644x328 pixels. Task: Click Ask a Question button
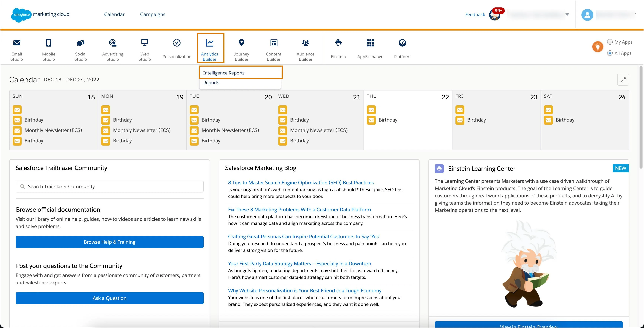tap(109, 298)
